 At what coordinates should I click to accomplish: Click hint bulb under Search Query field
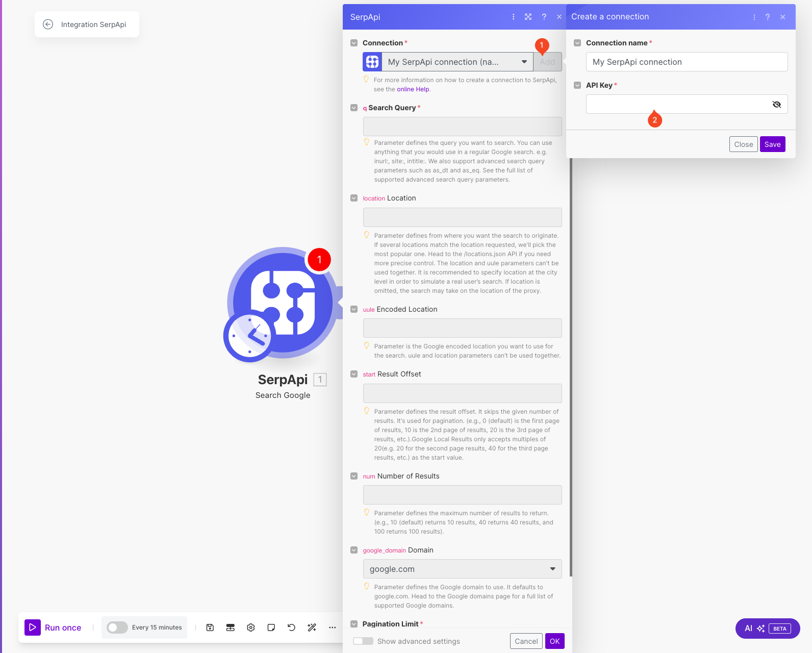(366, 142)
